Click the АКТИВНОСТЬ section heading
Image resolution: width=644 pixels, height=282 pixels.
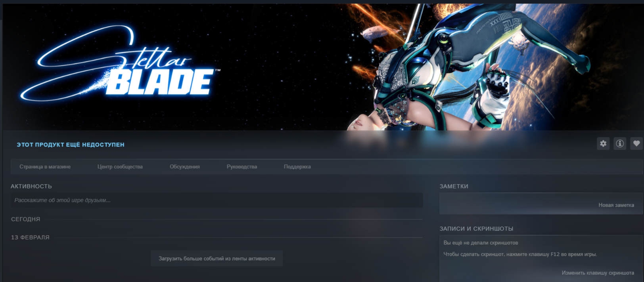coord(31,186)
